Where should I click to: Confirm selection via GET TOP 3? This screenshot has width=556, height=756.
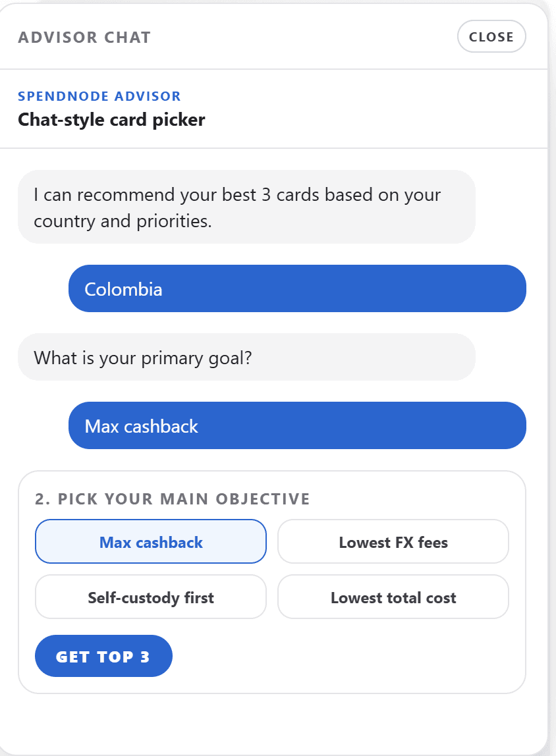click(103, 656)
